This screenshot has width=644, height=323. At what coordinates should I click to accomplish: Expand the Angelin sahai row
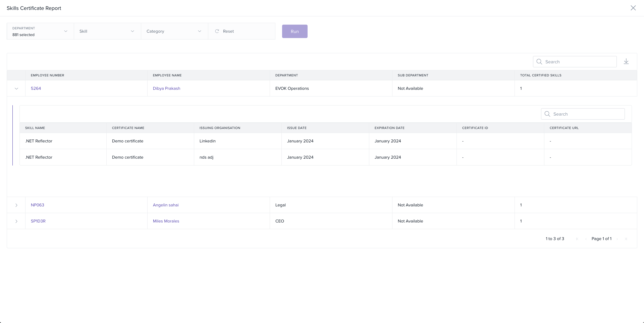click(x=16, y=205)
